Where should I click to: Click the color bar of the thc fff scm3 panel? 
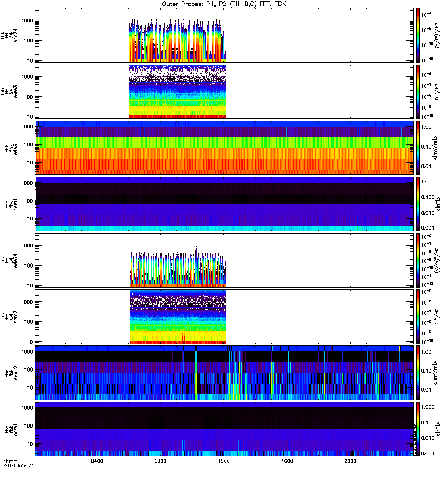[x=418, y=317]
